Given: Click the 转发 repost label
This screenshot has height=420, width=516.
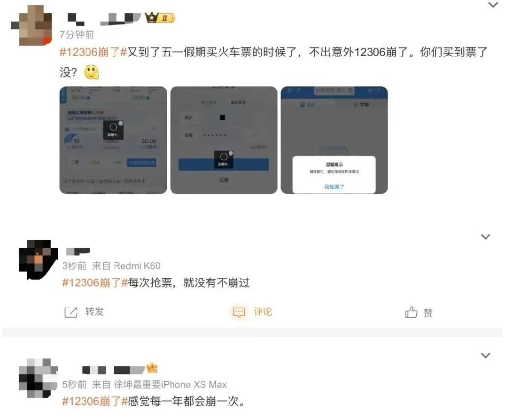Looking at the screenshot, I should pyautogui.click(x=94, y=312).
